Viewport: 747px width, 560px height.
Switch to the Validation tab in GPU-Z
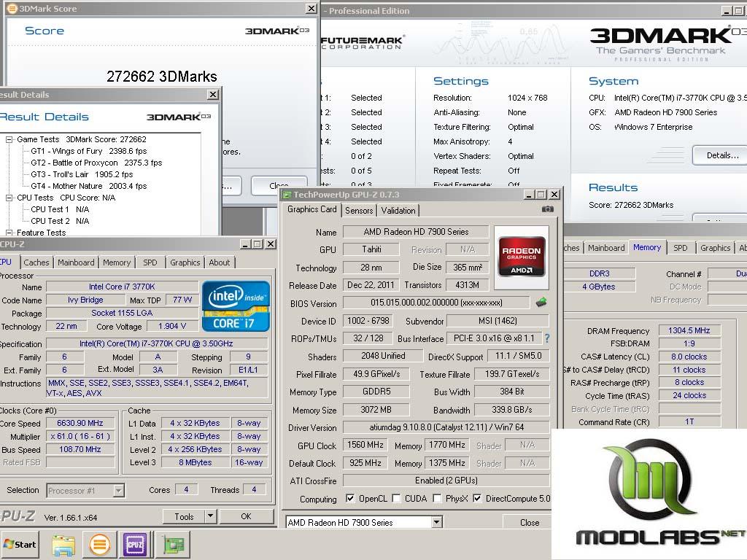(398, 211)
